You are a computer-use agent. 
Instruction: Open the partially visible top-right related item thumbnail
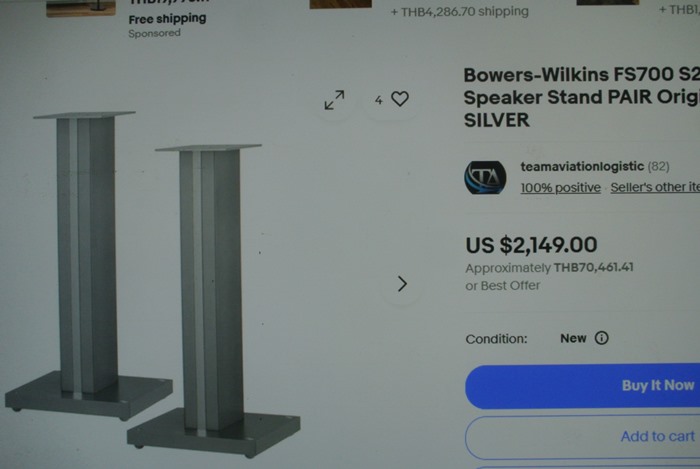click(x=608, y=2)
